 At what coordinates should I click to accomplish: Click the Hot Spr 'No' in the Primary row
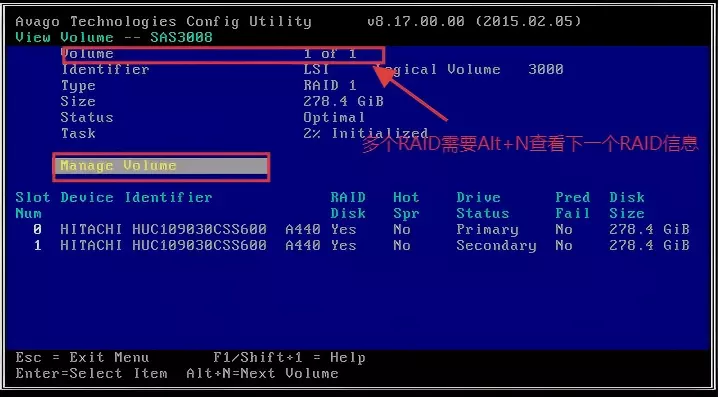(402, 229)
